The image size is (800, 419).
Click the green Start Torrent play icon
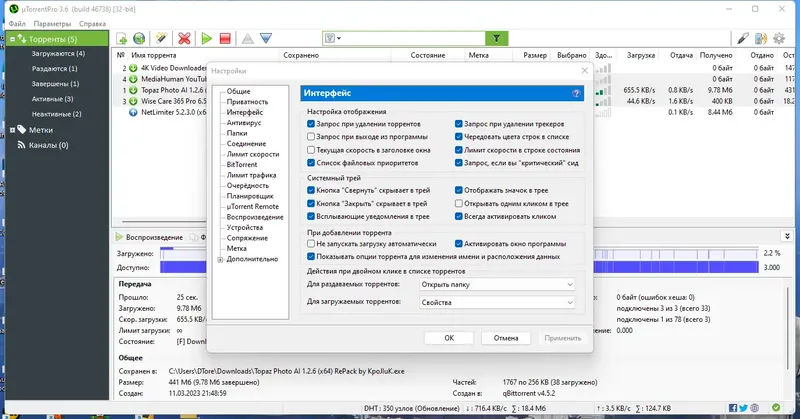207,38
